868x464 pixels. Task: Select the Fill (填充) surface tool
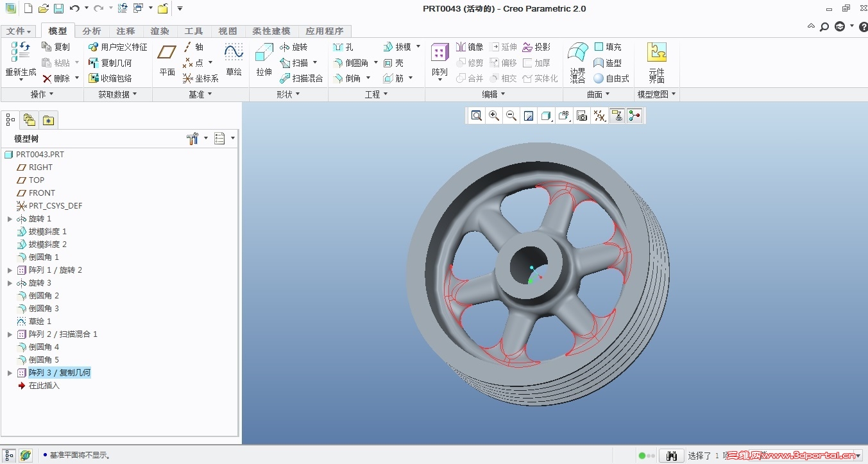(x=608, y=47)
